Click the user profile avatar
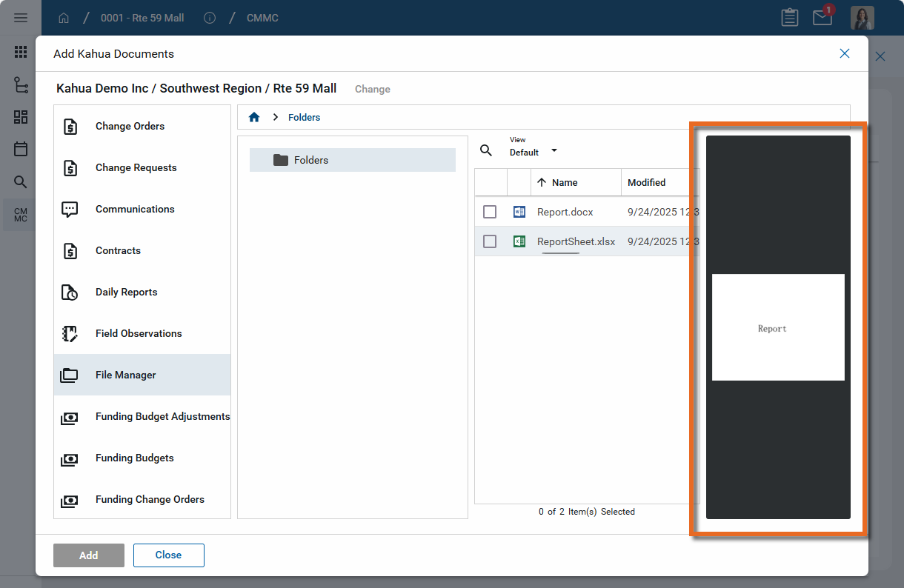 [862, 18]
